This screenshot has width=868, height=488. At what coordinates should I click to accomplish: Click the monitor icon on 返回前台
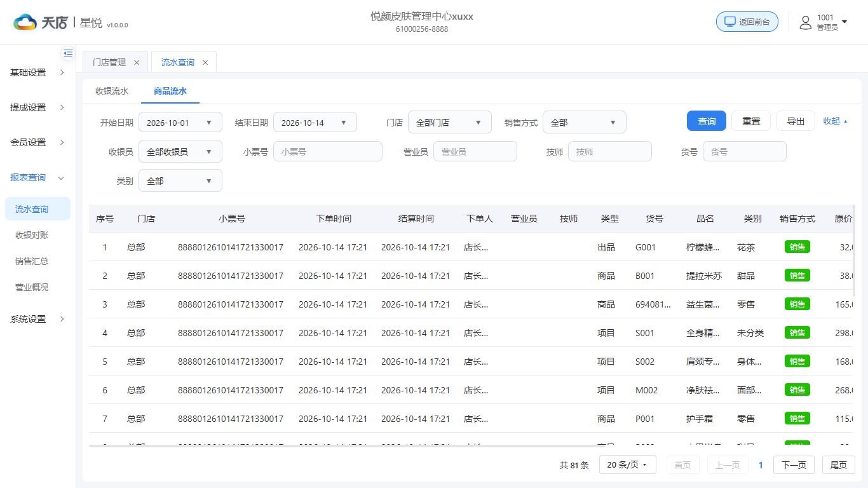tap(730, 22)
